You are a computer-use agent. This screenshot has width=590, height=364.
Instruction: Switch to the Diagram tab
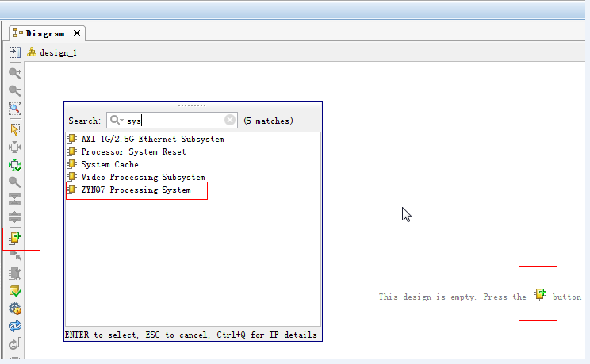click(x=44, y=33)
